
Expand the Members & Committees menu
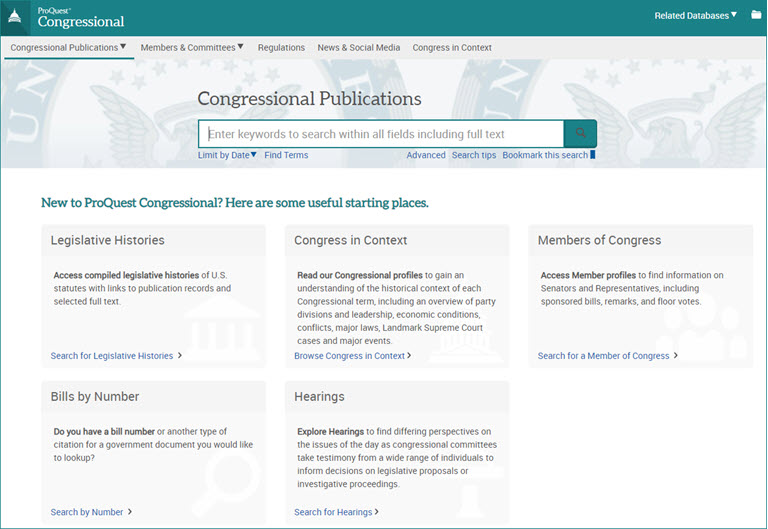pos(192,48)
